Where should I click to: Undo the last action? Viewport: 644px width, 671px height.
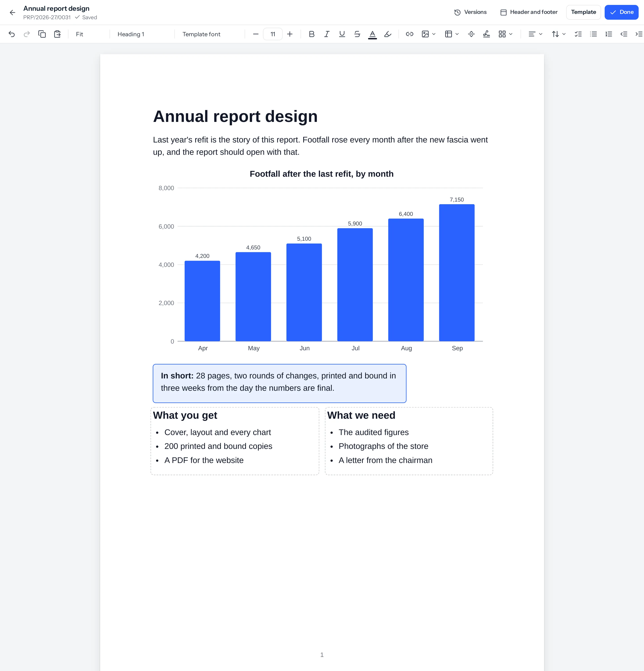(12, 34)
